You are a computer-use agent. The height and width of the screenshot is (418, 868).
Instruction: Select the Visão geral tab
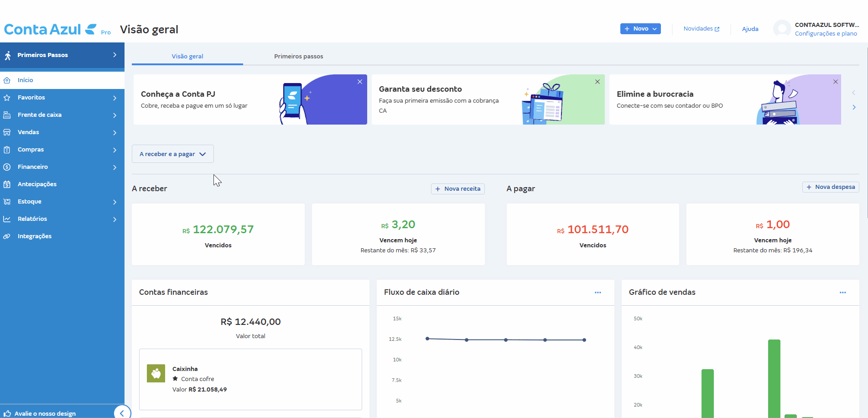pyautogui.click(x=187, y=57)
